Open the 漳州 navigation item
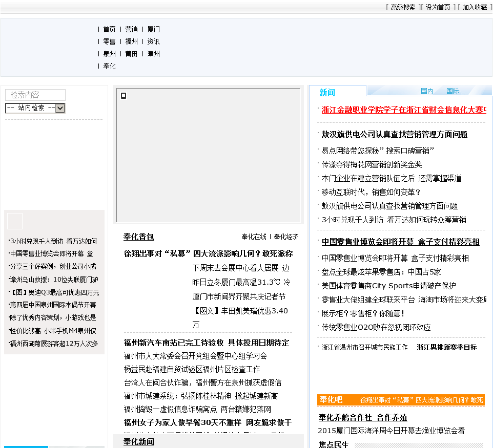This screenshot has width=493, height=448. [153, 54]
